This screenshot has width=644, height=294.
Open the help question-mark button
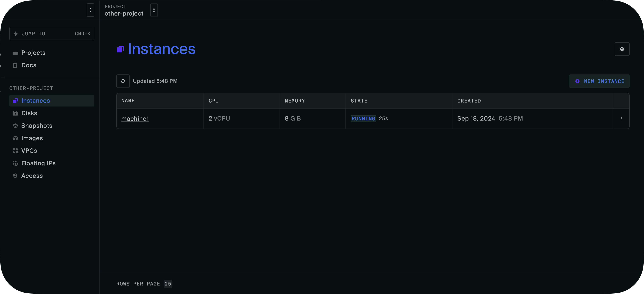click(622, 49)
